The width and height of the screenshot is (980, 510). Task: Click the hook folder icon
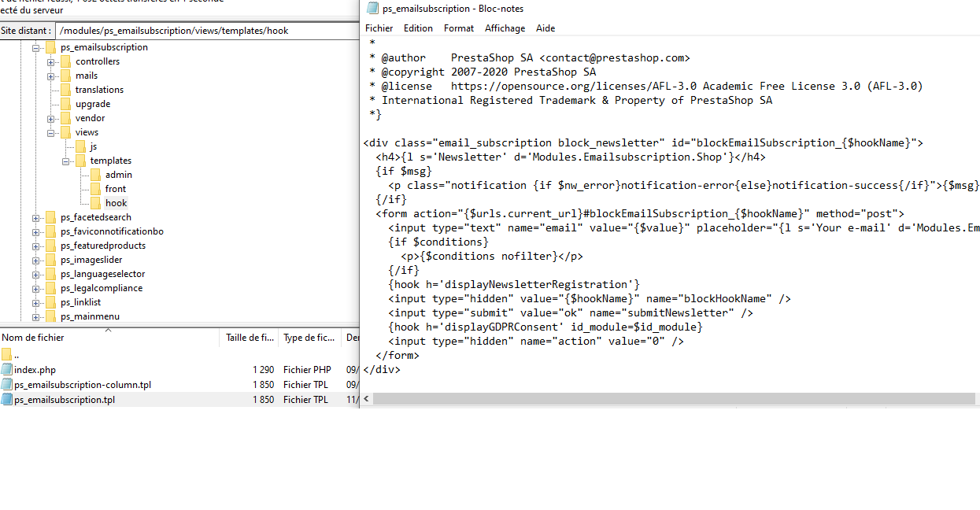pyautogui.click(x=95, y=203)
